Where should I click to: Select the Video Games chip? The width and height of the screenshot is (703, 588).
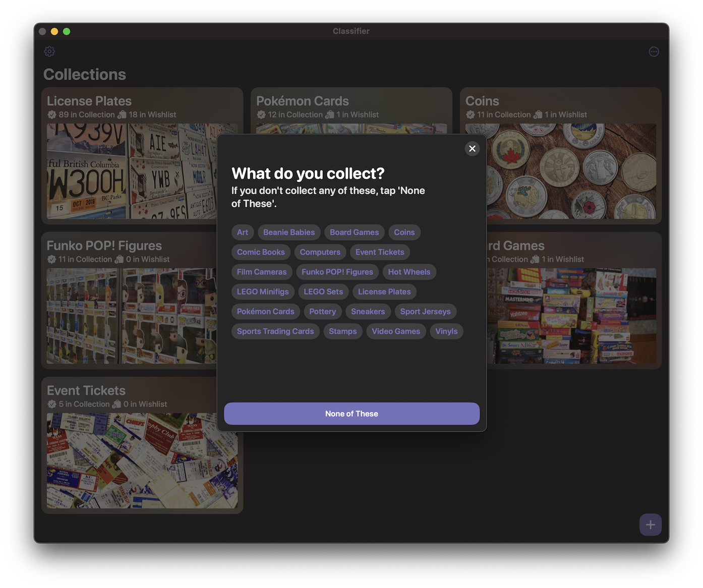396,331
